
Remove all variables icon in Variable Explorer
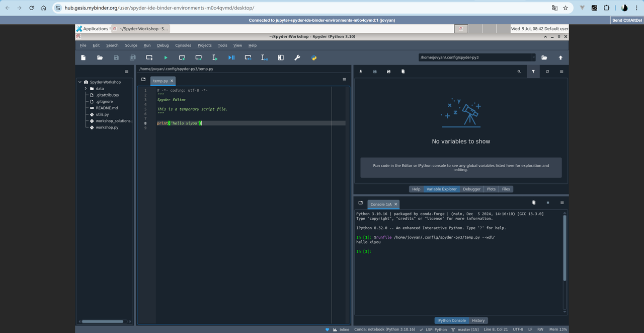403,72
